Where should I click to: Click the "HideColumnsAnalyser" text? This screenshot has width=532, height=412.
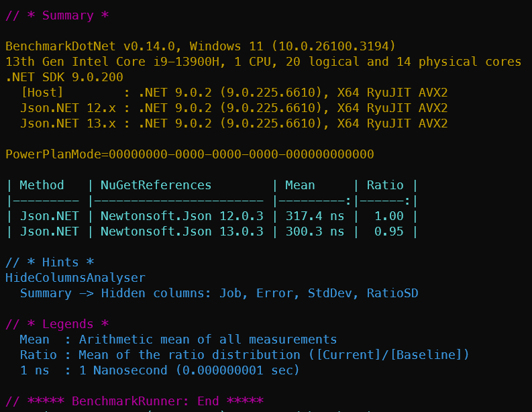pyautogui.click(x=75, y=278)
